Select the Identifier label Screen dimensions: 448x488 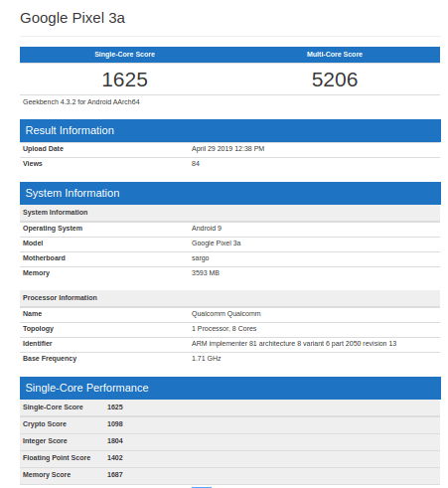coord(38,344)
